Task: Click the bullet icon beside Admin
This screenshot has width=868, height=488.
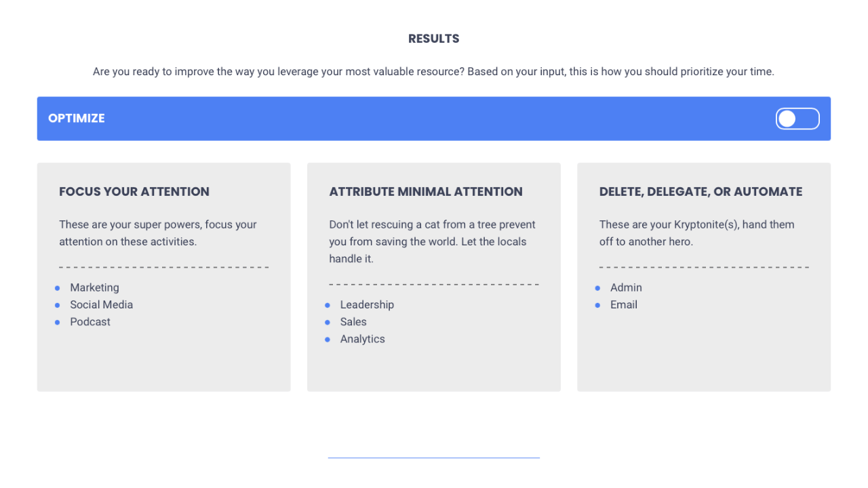Action: [597, 288]
